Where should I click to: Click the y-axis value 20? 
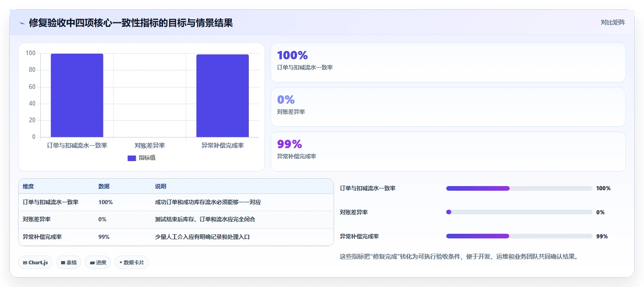32,120
